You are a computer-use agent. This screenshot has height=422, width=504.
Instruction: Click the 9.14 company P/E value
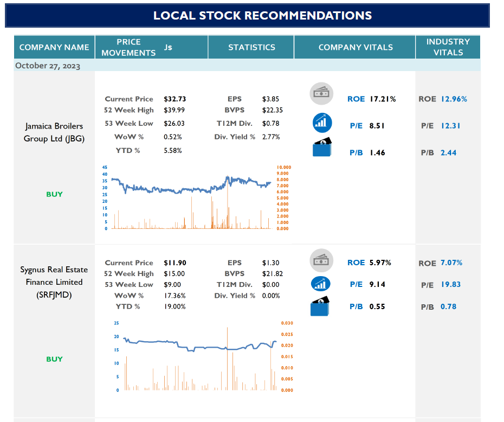coord(377,284)
